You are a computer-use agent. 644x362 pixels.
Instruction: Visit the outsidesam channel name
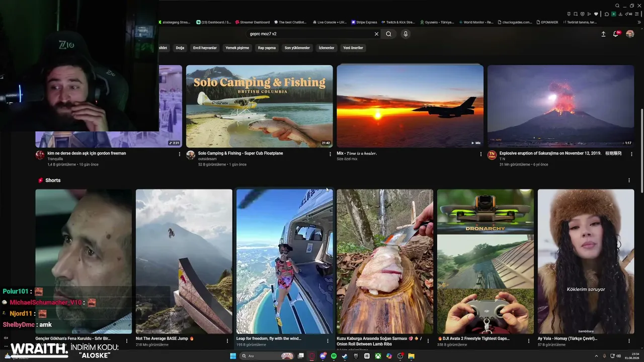click(x=207, y=159)
